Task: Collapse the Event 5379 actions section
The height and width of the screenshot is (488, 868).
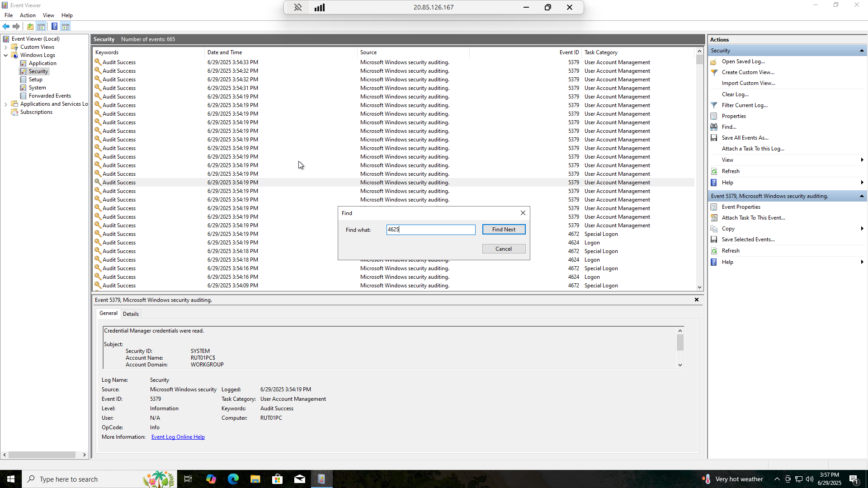Action: pos(862,196)
